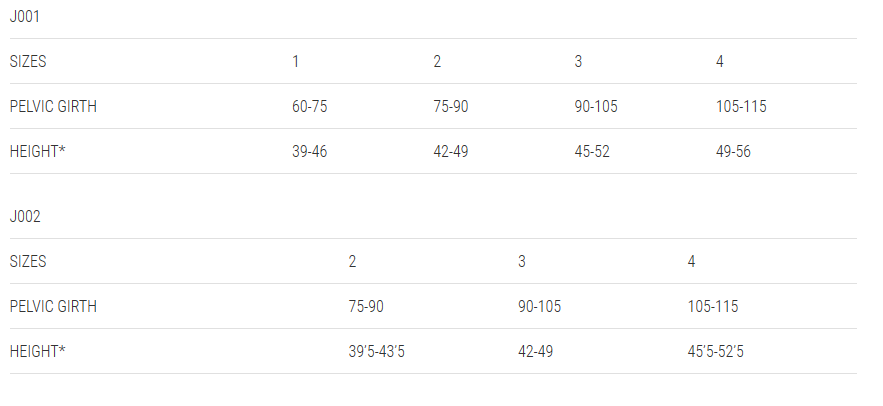Image resolution: width=883 pixels, height=406 pixels.
Task: Select size 4 column header in J001
Action: 720,61
